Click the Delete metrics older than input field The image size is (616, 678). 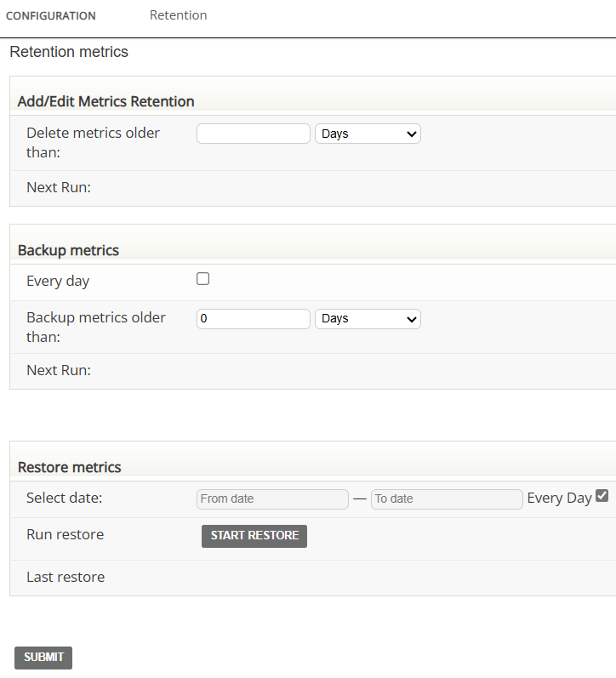[253, 134]
